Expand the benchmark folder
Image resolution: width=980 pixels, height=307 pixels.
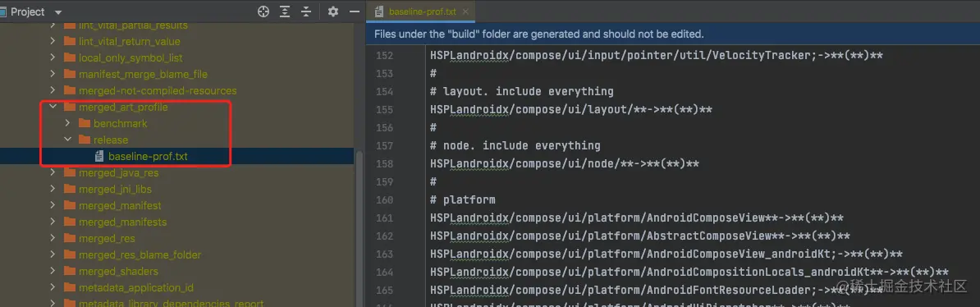pos(67,123)
